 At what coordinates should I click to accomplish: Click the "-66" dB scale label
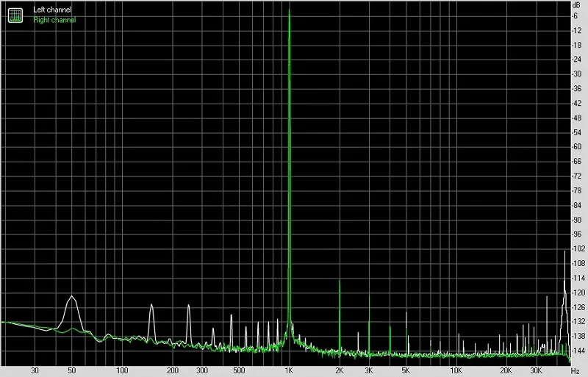(576, 161)
